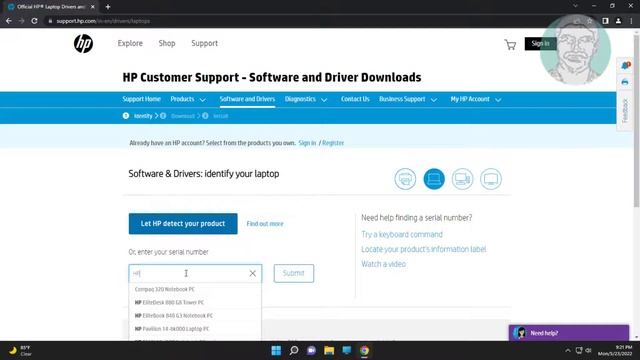Choose HP EliteDesk 880 G8 Tower PC suggestion
640x360 pixels.
tap(195, 302)
